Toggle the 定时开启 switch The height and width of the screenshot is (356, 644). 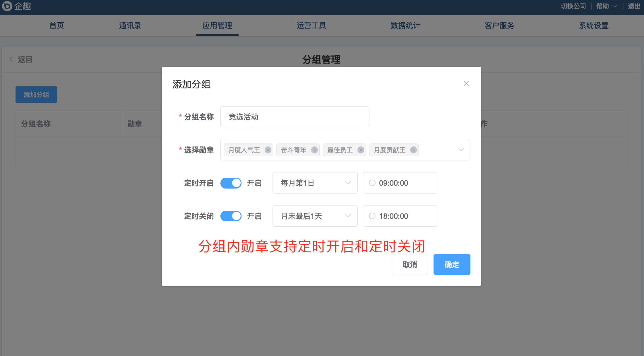[231, 183]
